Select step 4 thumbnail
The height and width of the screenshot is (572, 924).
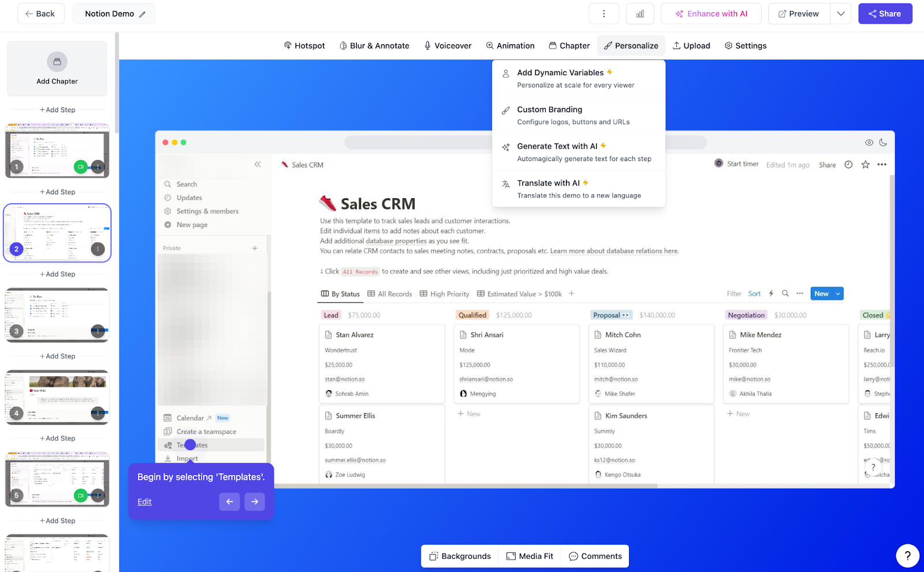click(x=57, y=397)
